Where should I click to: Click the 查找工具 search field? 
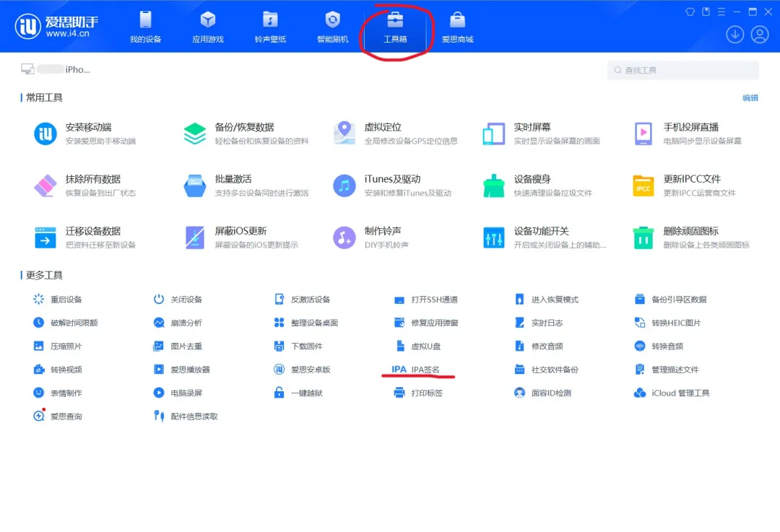click(x=683, y=70)
